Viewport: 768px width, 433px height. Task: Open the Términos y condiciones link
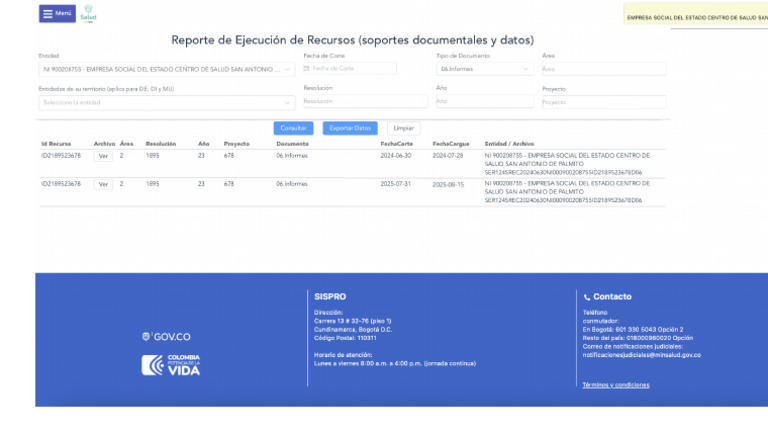tap(616, 385)
